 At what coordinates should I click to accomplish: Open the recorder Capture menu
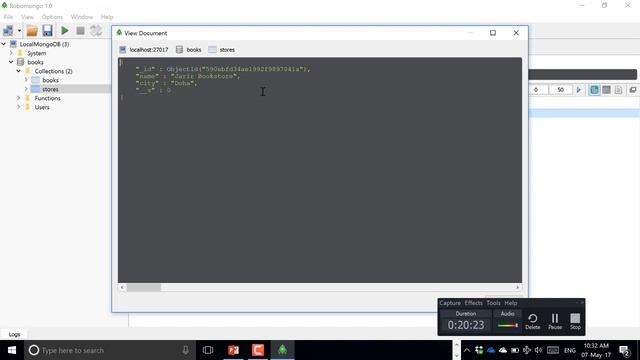coord(450,303)
